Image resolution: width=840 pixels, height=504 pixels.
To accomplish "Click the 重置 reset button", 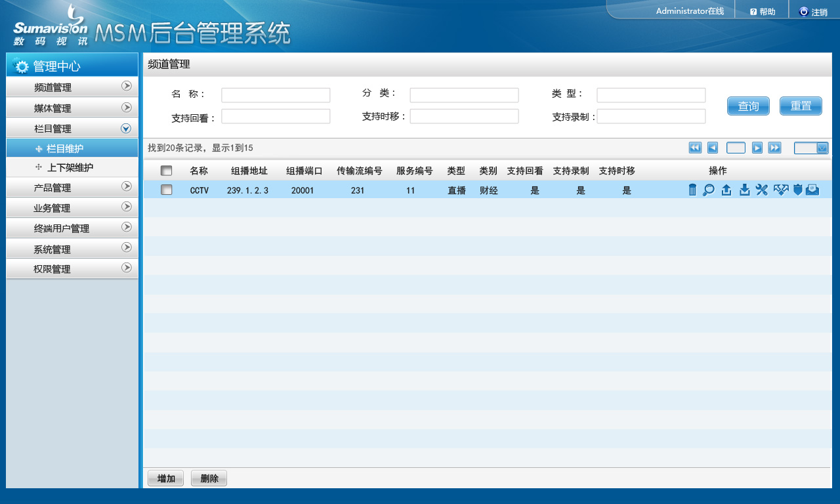I will point(801,106).
